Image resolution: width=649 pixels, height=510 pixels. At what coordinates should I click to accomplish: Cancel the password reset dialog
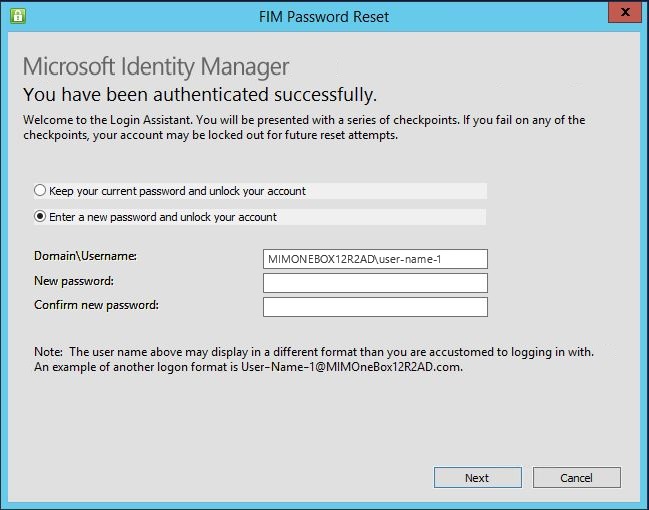[x=576, y=478]
